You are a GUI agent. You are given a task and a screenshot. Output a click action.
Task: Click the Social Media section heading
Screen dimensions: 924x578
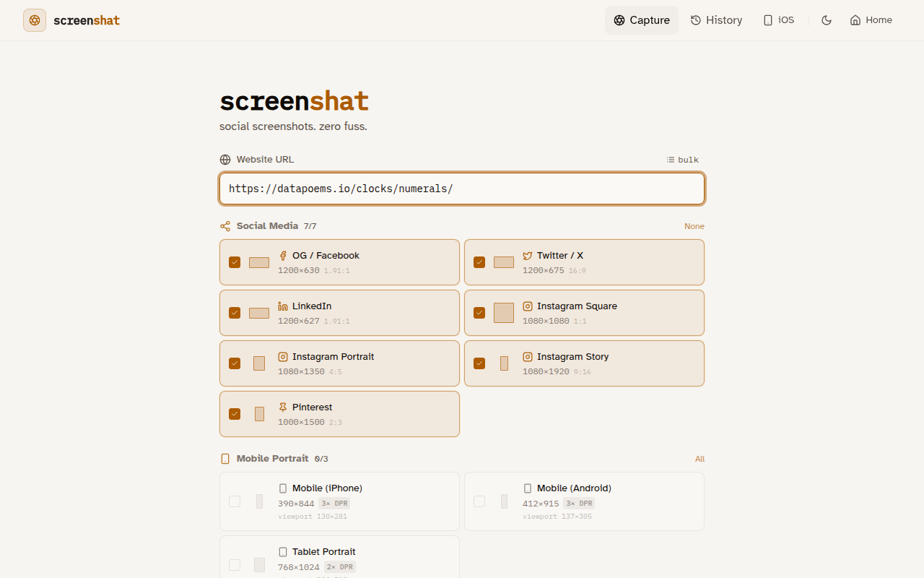pyautogui.click(x=267, y=226)
